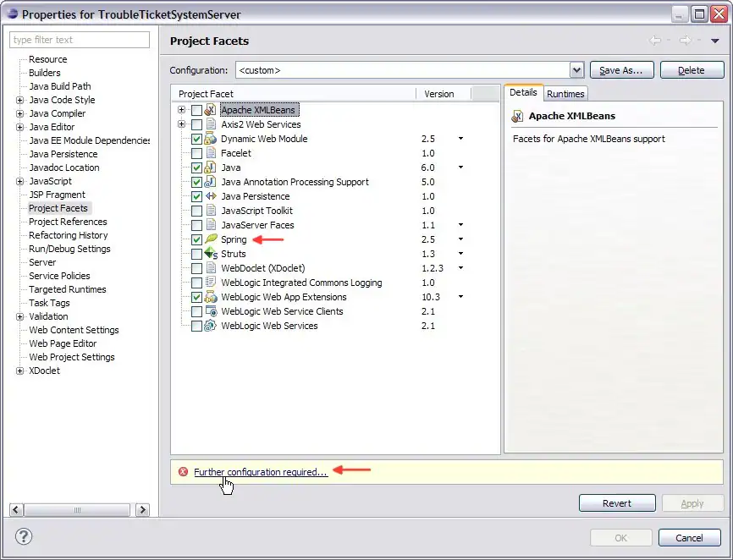733x560 pixels.
Task: Select Java Build Path in tree
Action: [60, 86]
